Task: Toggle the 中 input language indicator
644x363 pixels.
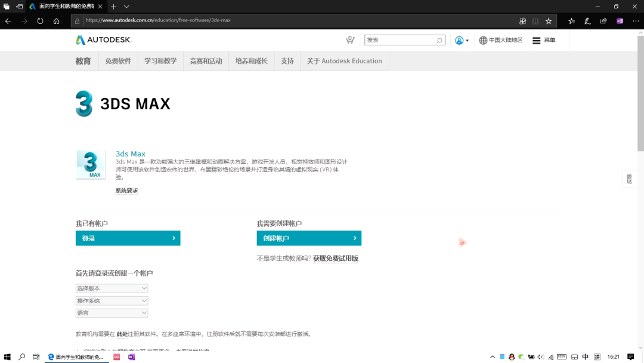Action: [586, 357]
